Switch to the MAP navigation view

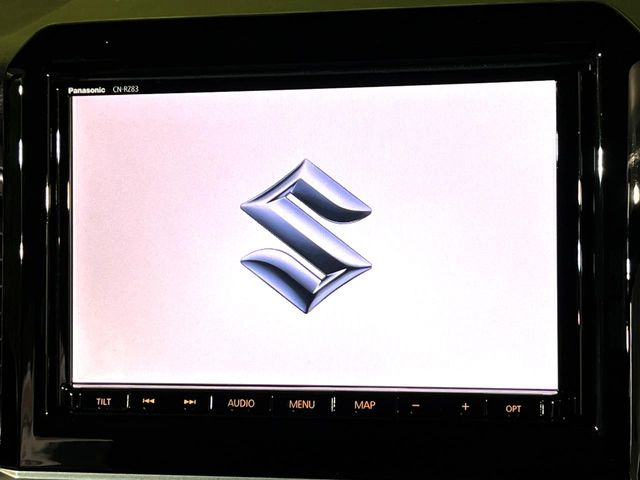pyautogui.click(x=365, y=405)
